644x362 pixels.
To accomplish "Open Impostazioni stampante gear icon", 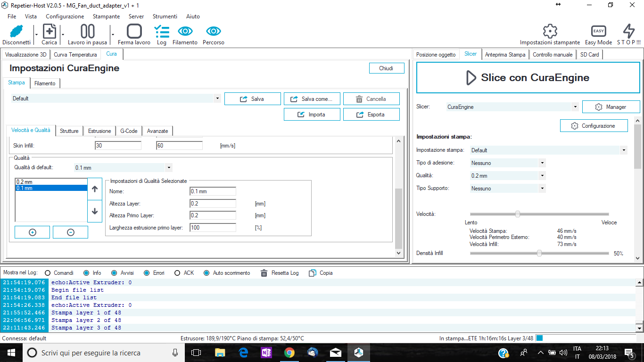I will [550, 32].
